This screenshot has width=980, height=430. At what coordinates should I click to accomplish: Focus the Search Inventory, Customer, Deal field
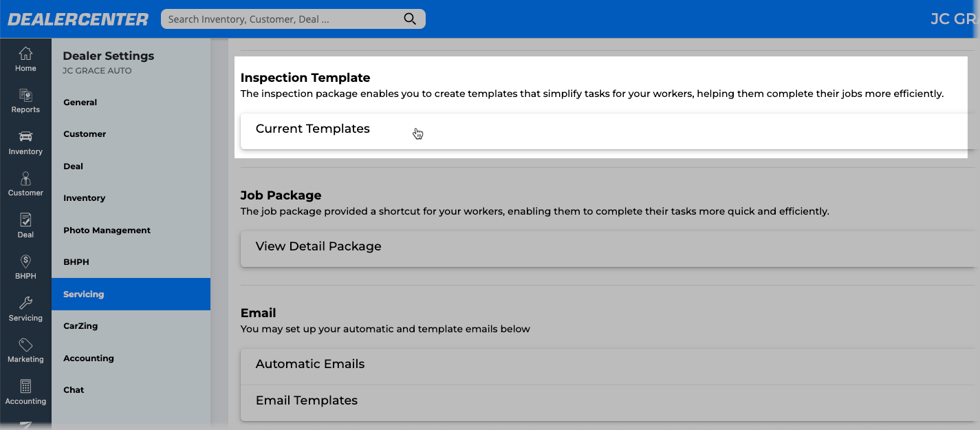pyautogui.click(x=293, y=19)
